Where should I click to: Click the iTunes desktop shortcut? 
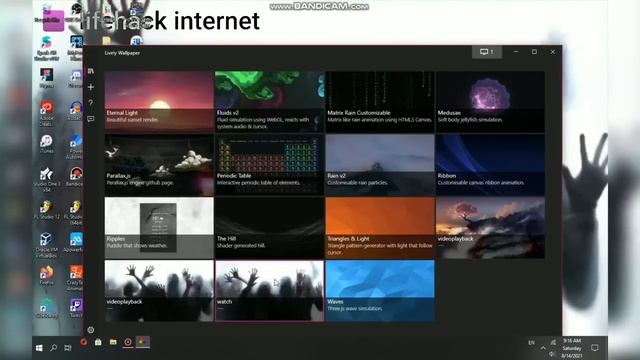pos(47,144)
